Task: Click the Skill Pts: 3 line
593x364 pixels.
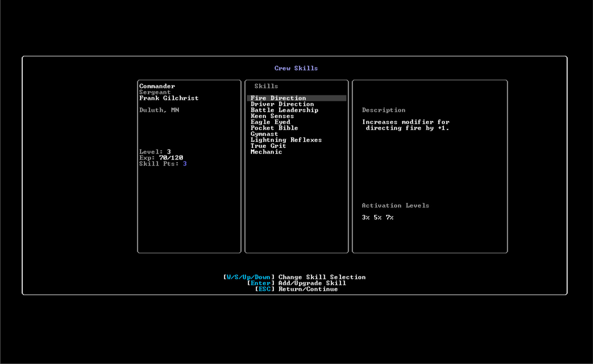Action: click(163, 164)
